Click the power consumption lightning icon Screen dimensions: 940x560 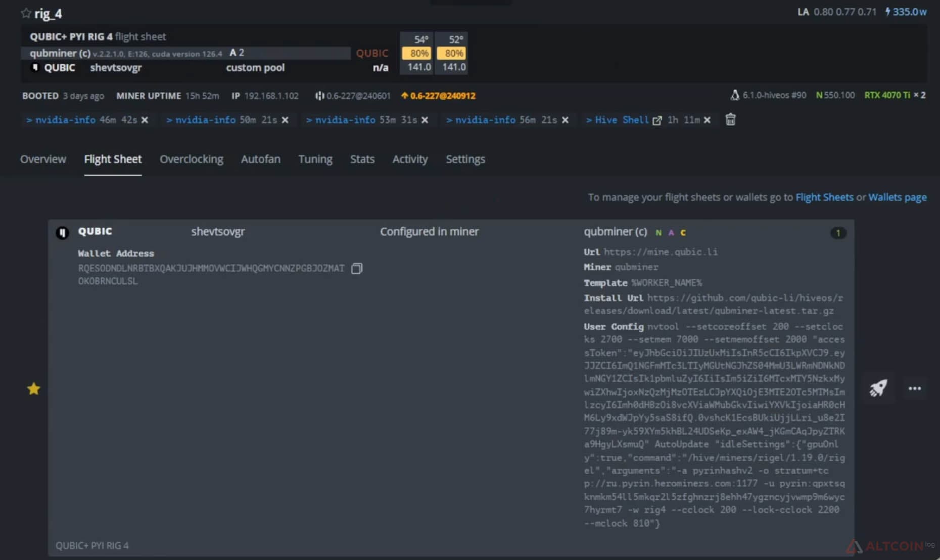click(887, 12)
